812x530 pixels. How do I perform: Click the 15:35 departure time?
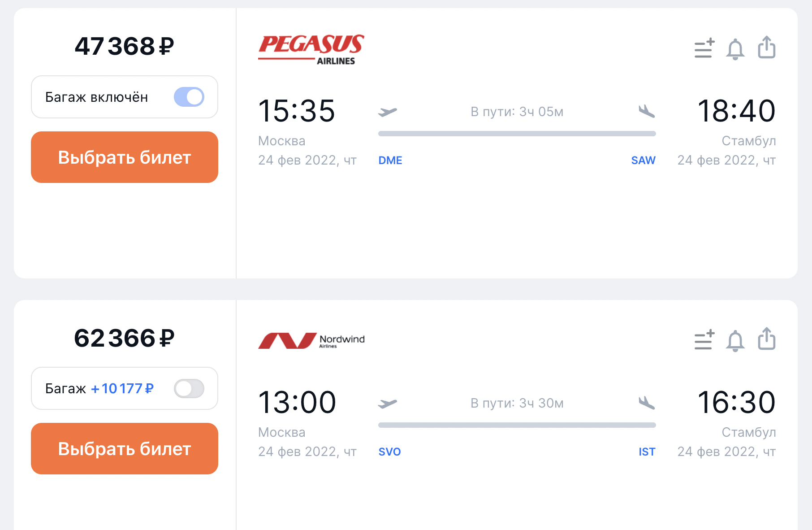pyautogui.click(x=297, y=111)
